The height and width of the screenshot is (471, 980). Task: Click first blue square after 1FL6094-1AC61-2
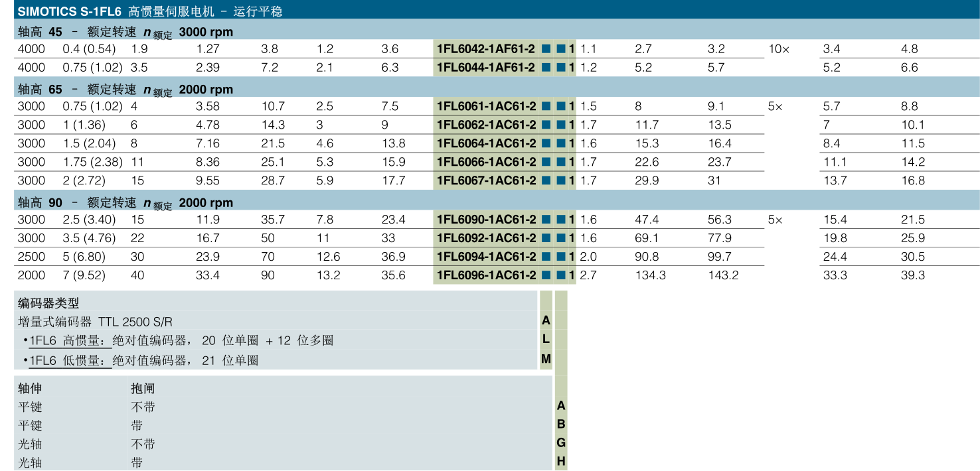546,257
